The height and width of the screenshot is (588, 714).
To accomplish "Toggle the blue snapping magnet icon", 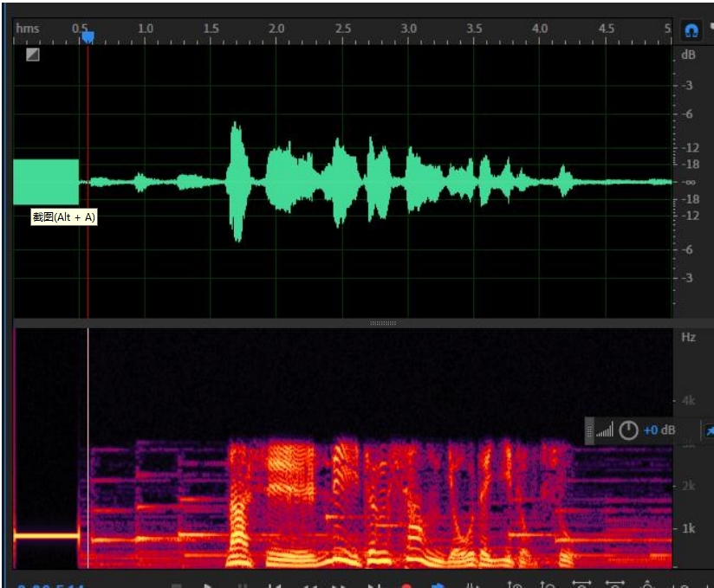I will 691,30.
